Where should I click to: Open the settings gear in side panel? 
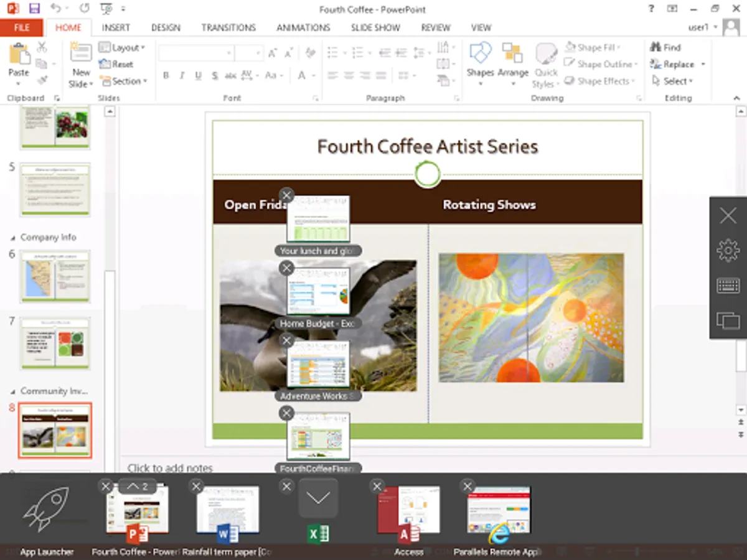(x=728, y=250)
